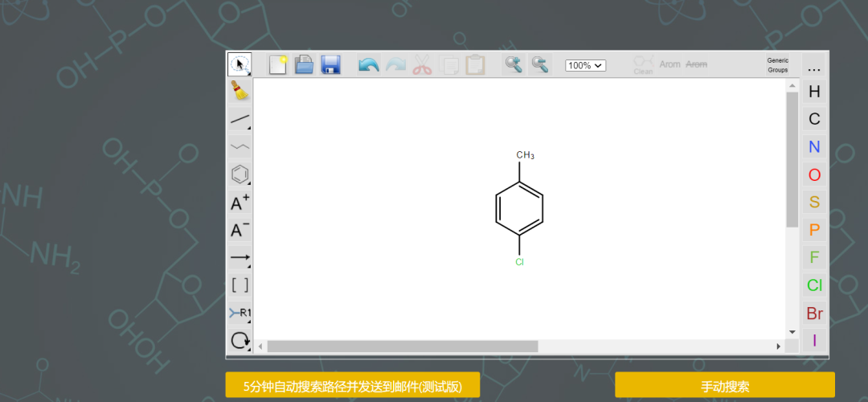Choose the chain bond tool

coord(240,147)
